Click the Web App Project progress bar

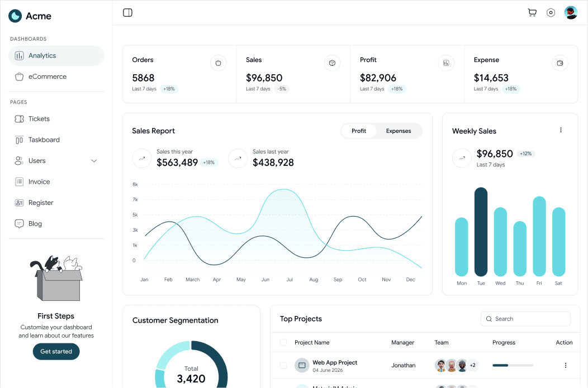tap(513, 365)
